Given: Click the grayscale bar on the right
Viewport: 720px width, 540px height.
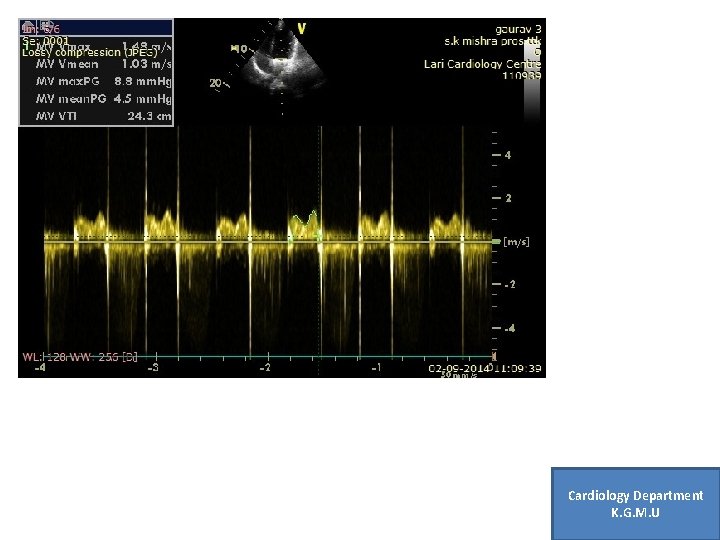Looking at the screenshot, I should 532,82.
